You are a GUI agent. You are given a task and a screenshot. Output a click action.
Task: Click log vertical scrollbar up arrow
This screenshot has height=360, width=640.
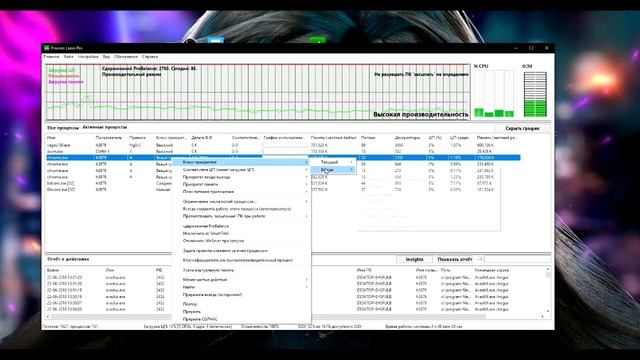pos(548,269)
